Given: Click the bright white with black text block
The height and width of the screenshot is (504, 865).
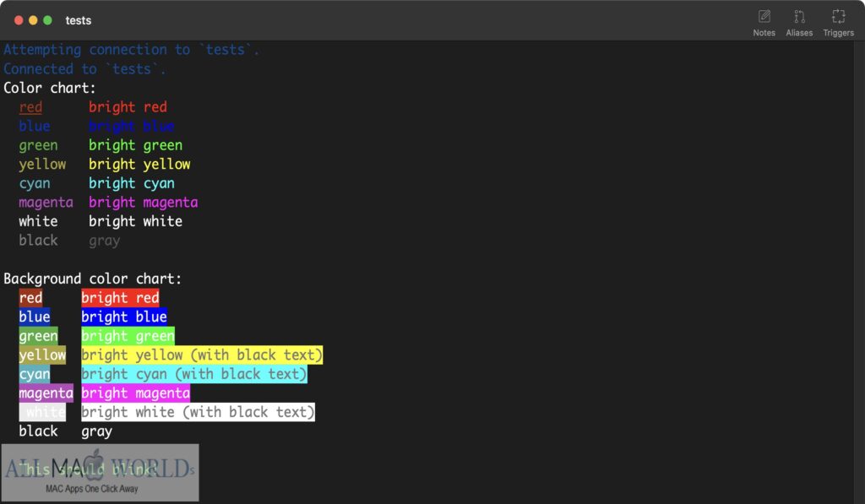Looking at the screenshot, I should [197, 412].
